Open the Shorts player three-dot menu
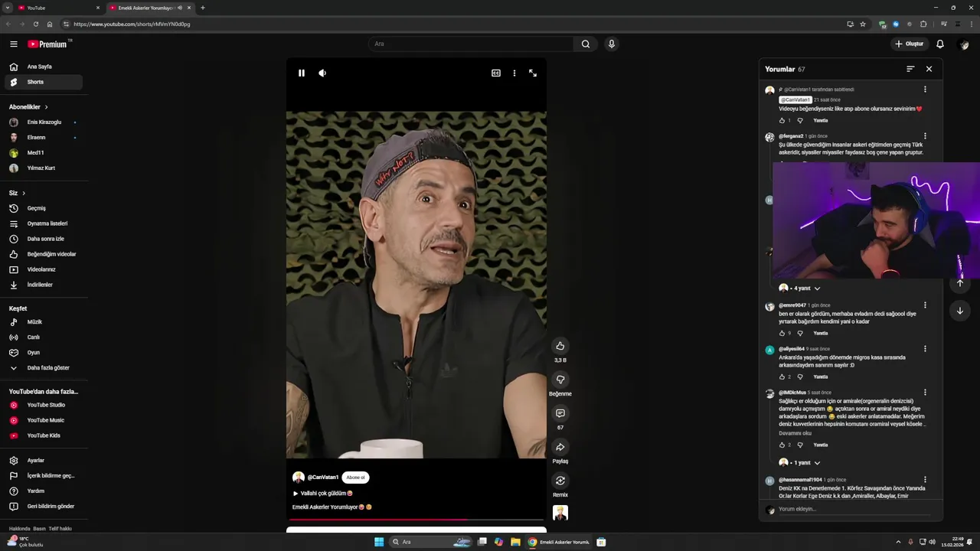980x551 pixels. click(x=514, y=73)
